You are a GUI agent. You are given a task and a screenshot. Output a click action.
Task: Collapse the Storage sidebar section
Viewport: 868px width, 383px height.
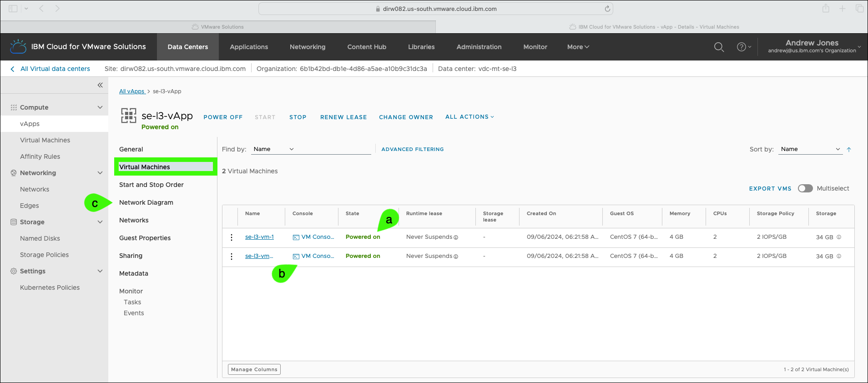(100, 222)
